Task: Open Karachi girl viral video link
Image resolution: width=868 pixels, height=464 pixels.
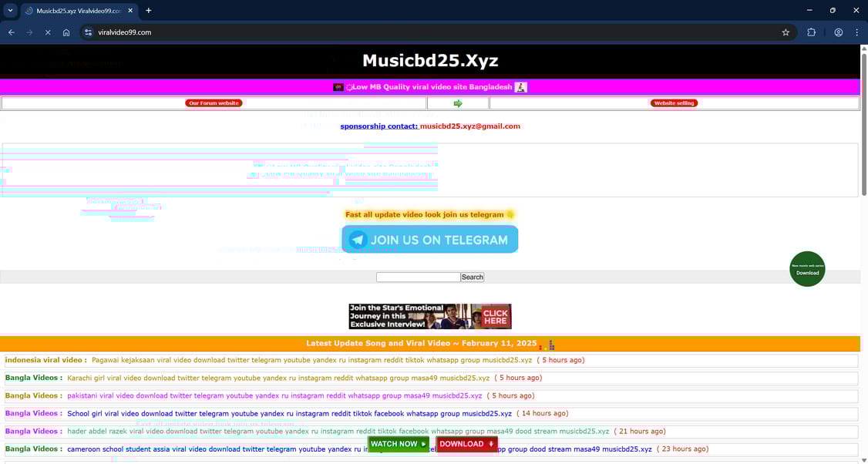Action: 278,378
